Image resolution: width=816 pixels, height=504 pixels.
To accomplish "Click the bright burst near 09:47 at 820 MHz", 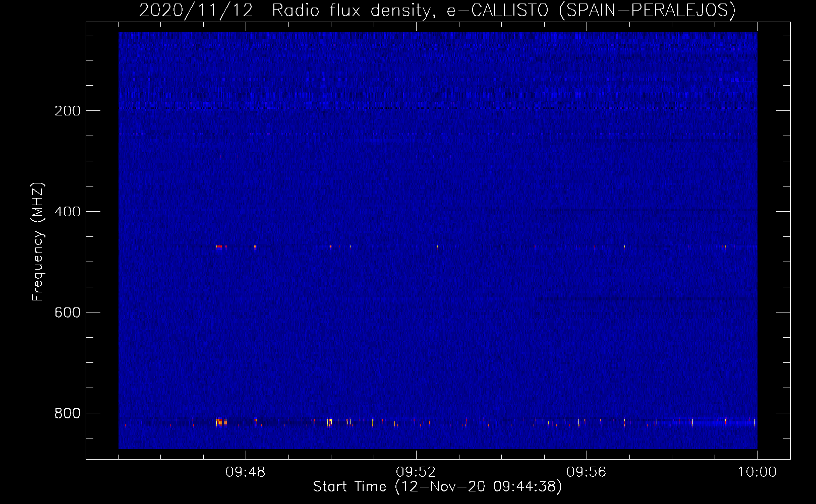I will 220,422.
